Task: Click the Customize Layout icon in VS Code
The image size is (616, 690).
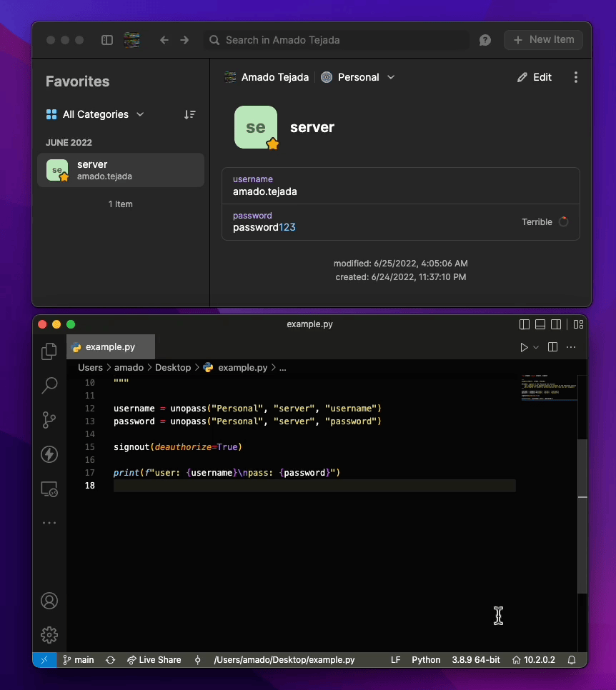Action: 579,324
